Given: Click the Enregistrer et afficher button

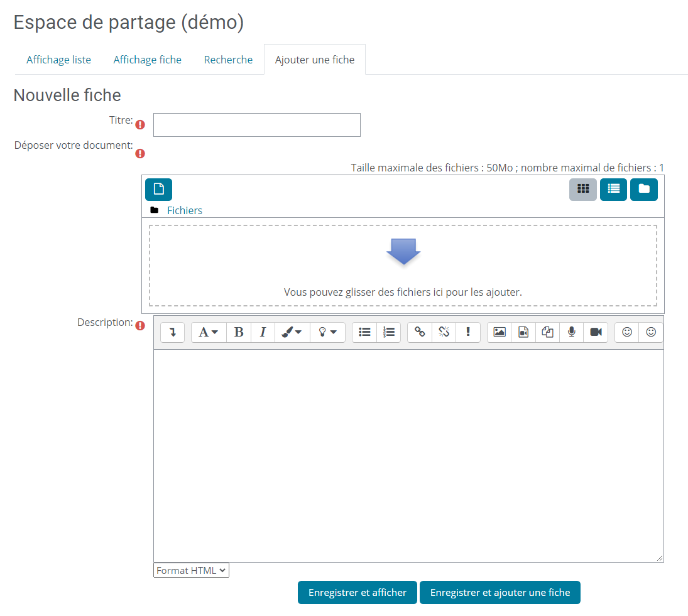Looking at the screenshot, I should 357,592.
